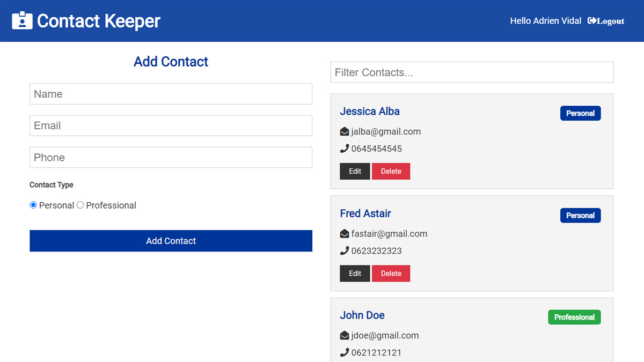Screen dimensions: 644x362
Task: Delete the Jessica Alba contact
Action: coord(391,171)
